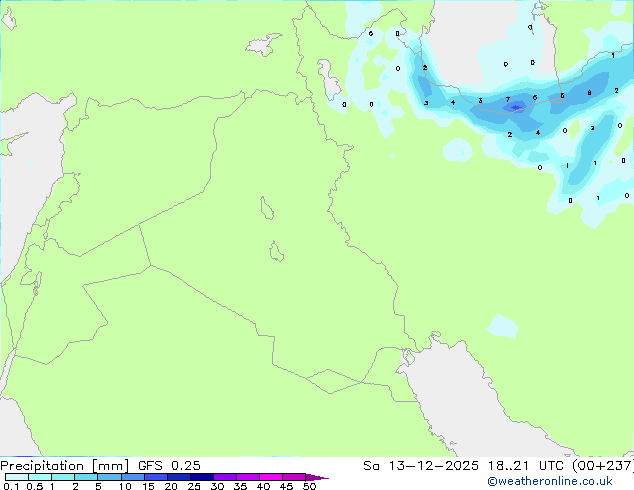The width and height of the screenshot is (634, 490).
Task: Click the 25–30 mm dark blue swatch
Action: 202,477
